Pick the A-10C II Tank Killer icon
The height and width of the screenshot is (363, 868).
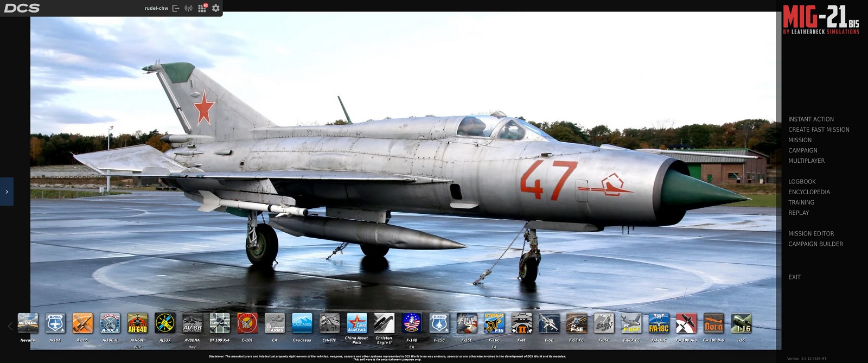[x=110, y=323]
